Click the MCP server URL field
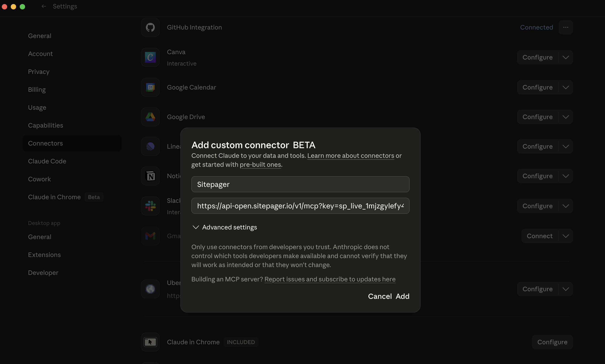605x364 pixels. coord(300,206)
